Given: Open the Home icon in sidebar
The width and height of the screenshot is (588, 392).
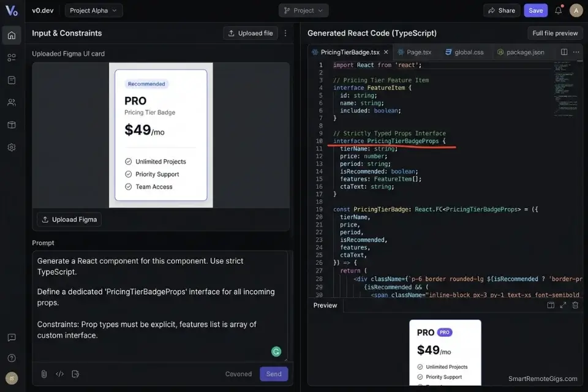Looking at the screenshot, I should 12,36.
